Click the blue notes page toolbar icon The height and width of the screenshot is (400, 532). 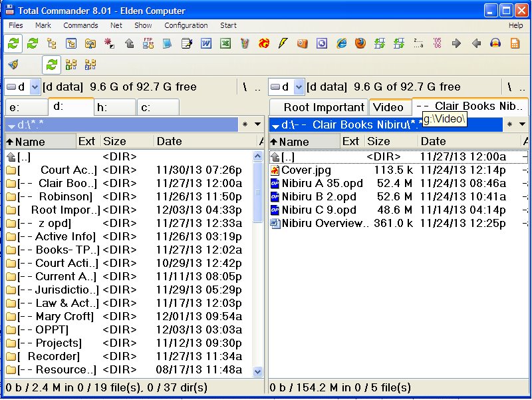(x=168, y=43)
